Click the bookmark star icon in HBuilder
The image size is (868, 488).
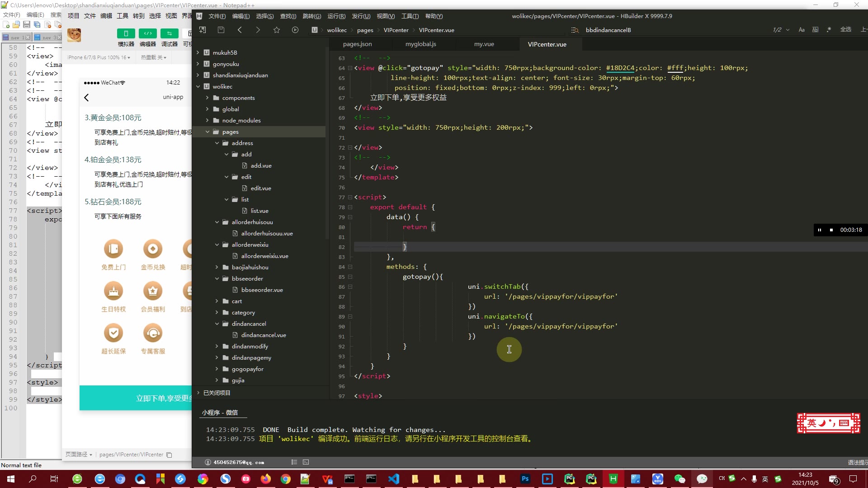(277, 30)
